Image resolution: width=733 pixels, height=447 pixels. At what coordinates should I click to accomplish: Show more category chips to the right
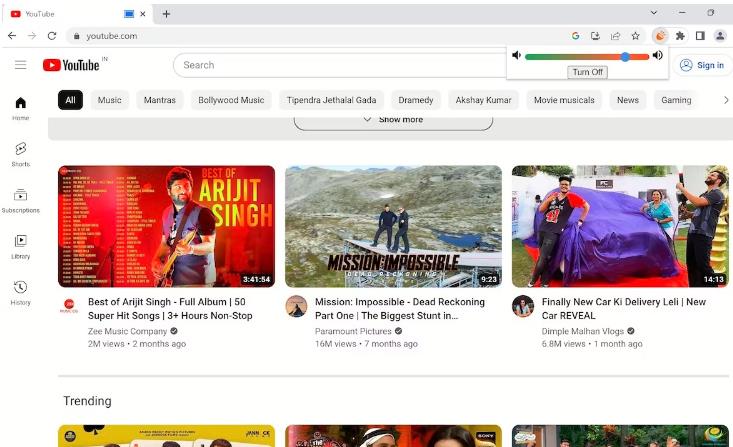point(726,100)
